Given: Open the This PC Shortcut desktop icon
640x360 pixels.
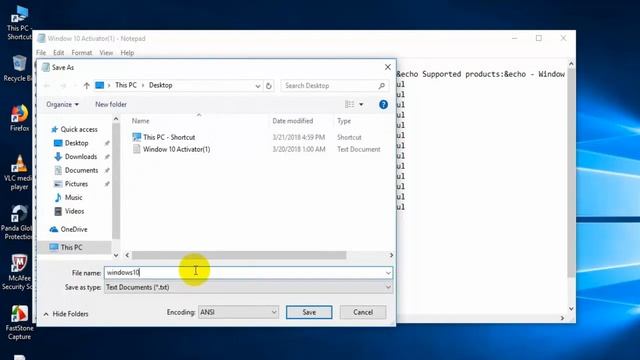Looking at the screenshot, I should point(19,22).
